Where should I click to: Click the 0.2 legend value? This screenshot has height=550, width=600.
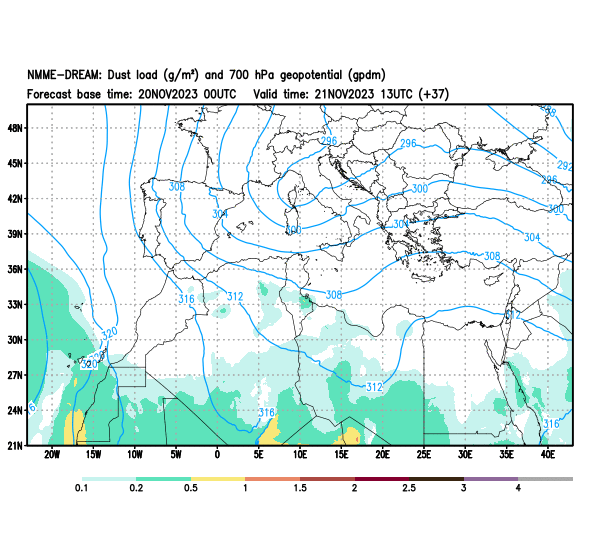[x=136, y=488]
